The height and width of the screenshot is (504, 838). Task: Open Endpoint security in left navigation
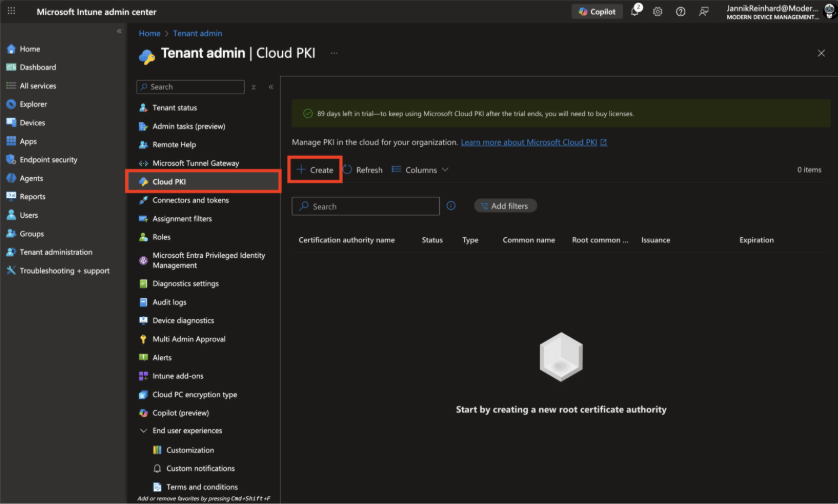48,160
